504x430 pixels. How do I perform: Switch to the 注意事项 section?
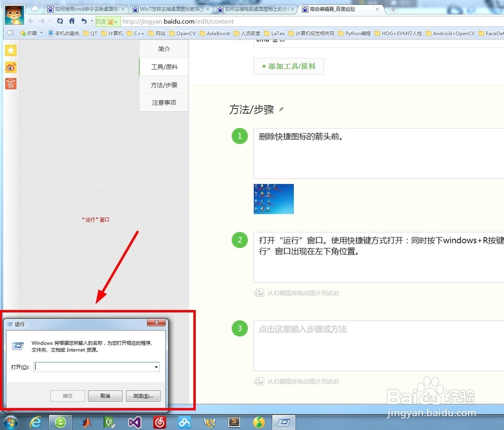coord(163,102)
